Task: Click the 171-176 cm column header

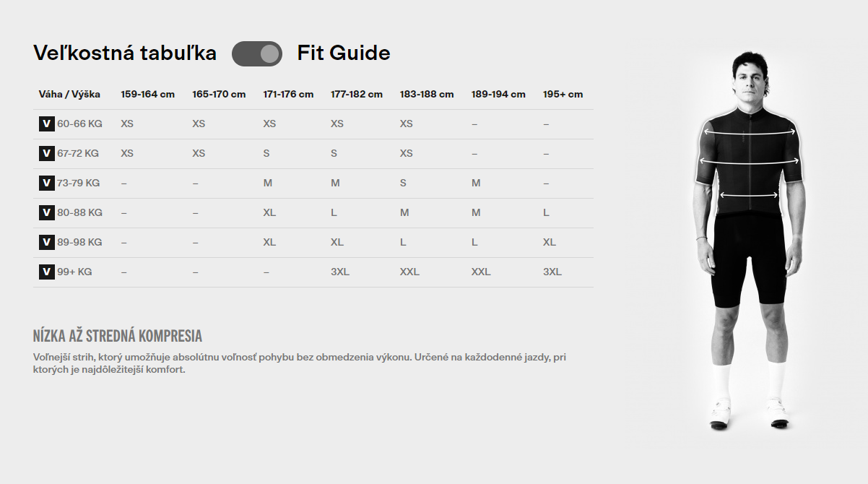Action: coord(288,94)
